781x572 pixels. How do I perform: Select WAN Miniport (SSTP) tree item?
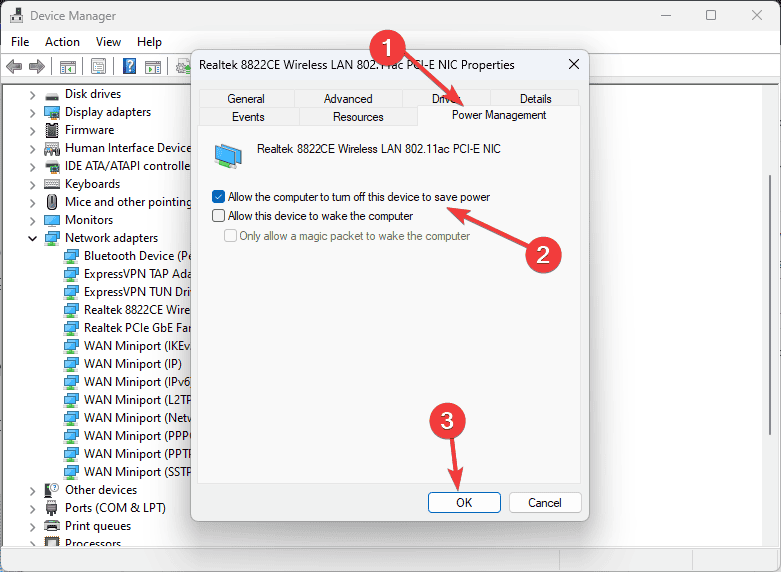click(137, 471)
